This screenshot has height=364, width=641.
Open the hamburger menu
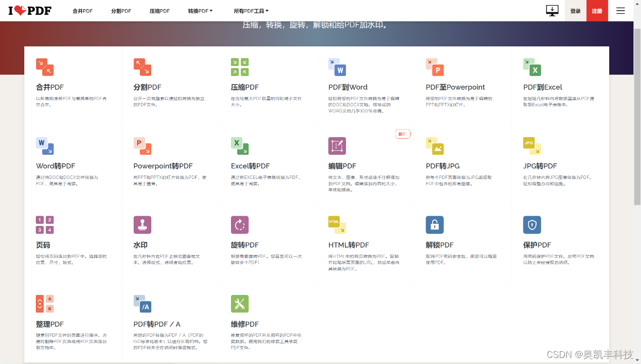point(620,10)
